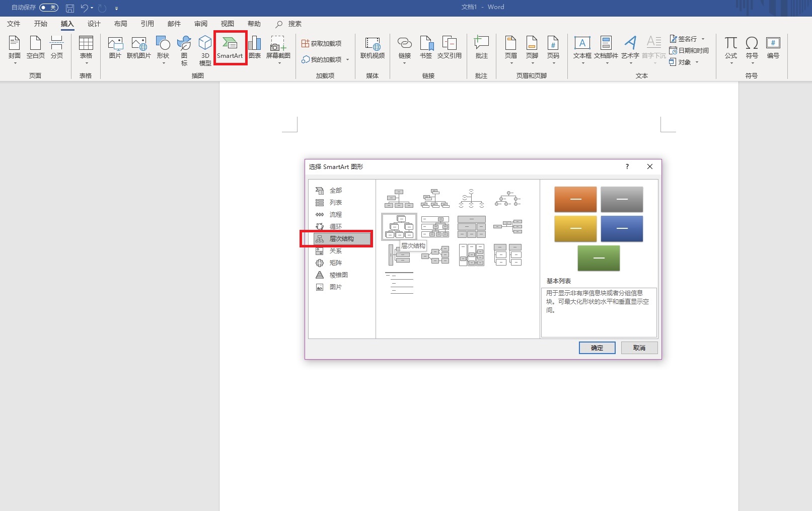This screenshot has width=812, height=511.
Task: Open the page number (页码) menu
Action: pyautogui.click(x=553, y=50)
